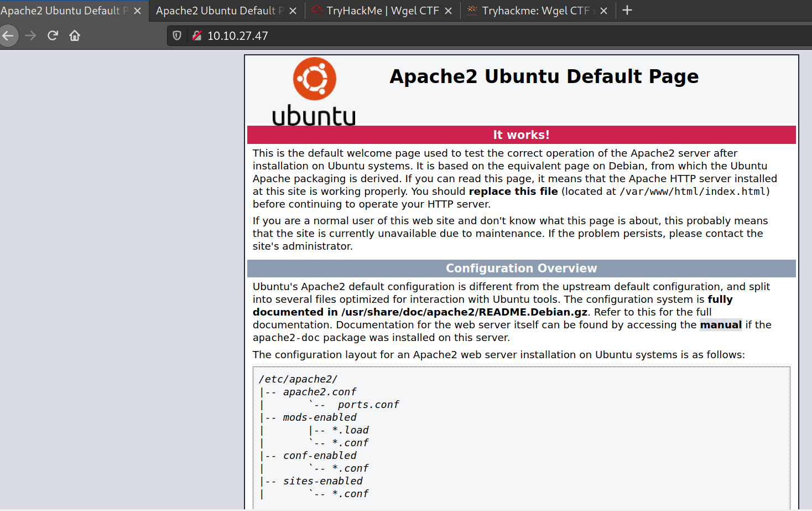Screen dimensions: 812x511
Task: Open the tracking protection shield icon
Action: (177, 36)
